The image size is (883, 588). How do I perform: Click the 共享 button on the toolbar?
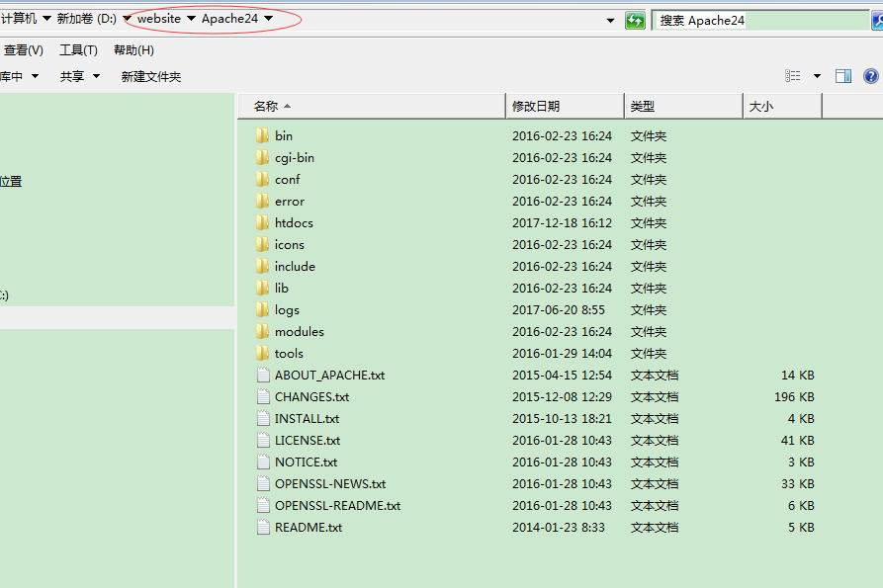coord(74,76)
